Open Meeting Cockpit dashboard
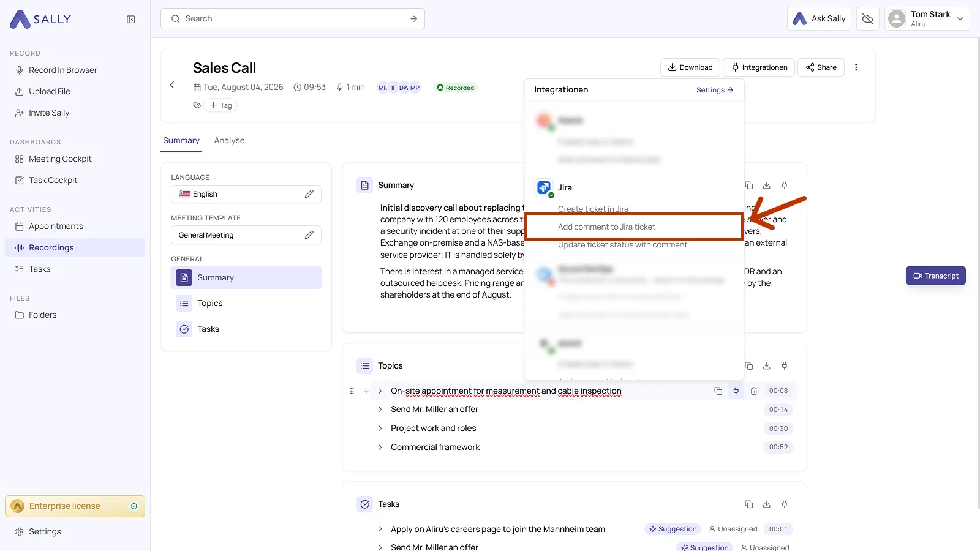 [60, 159]
